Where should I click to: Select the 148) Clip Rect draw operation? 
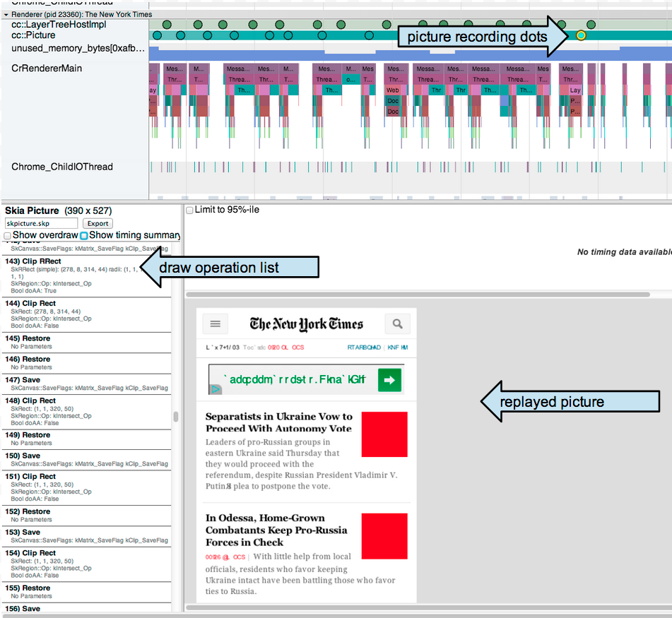(x=87, y=411)
